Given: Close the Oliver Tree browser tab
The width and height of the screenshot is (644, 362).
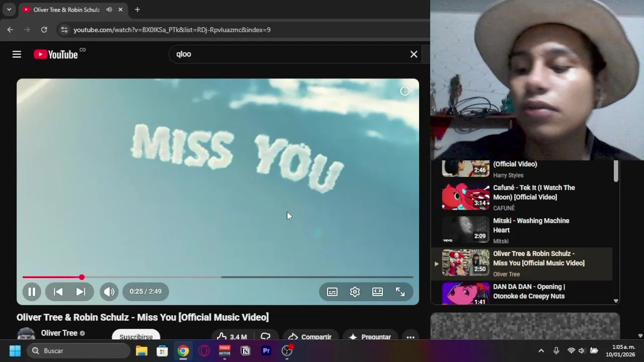Looking at the screenshot, I should [121, 10].
